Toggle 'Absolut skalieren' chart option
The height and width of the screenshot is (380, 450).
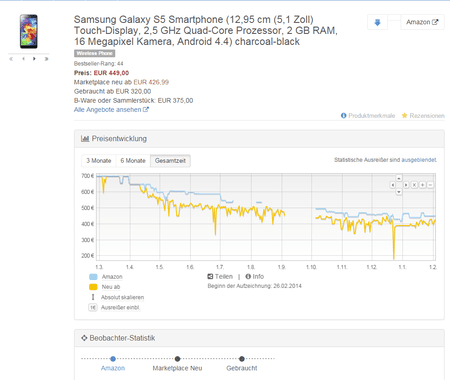click(x=118, y=297)
